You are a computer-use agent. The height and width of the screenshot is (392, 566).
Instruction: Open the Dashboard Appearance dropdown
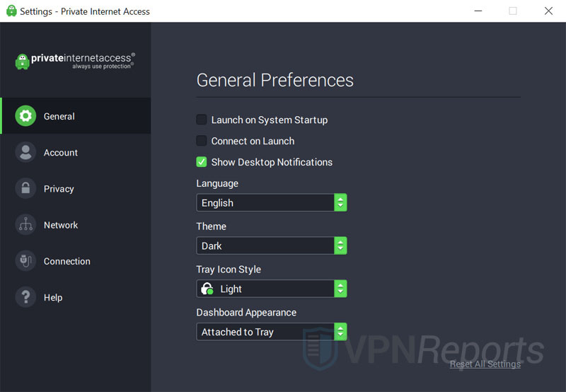click(x=271, y=332)
